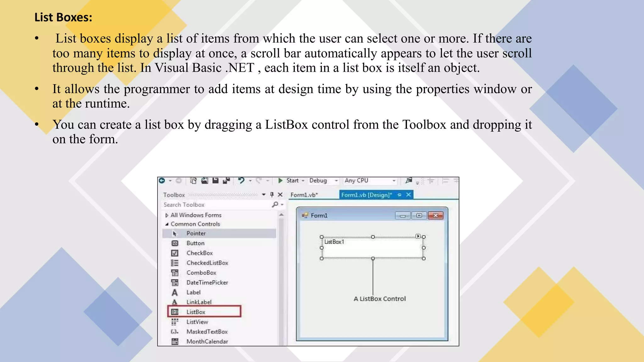Screen dimensions: 644x362
Task: Click the Toolbox panel title
Action: tap(174, 195)
